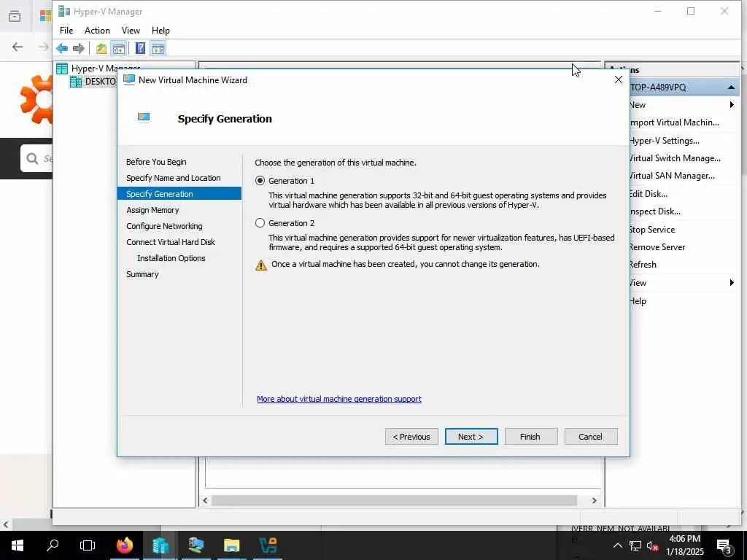
Task: Click the right scroll arrow of center pane
Action: coord(594,500)
